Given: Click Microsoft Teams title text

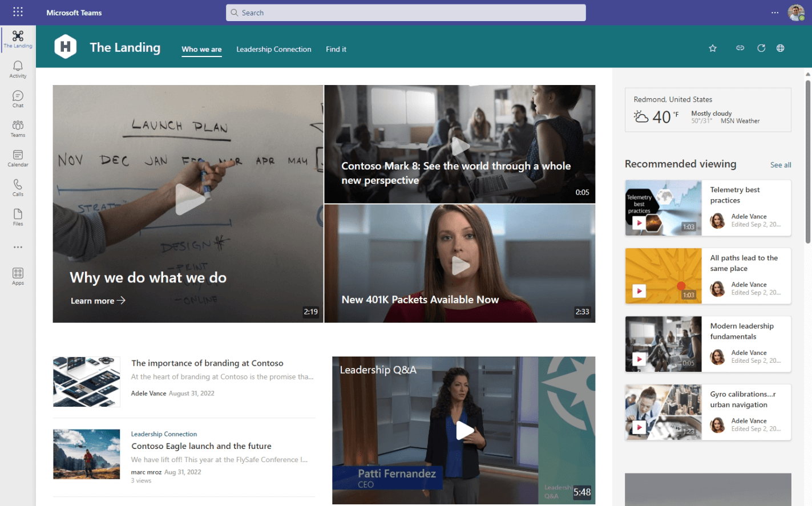Looking at the screenshot, I should (74, 13).
